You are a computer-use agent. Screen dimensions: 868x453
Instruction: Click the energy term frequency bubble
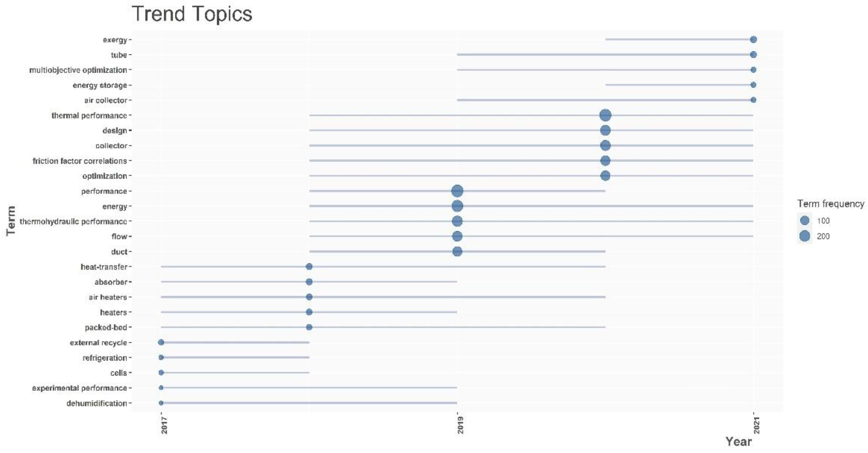pyautogui.click(x=457, y=206)
